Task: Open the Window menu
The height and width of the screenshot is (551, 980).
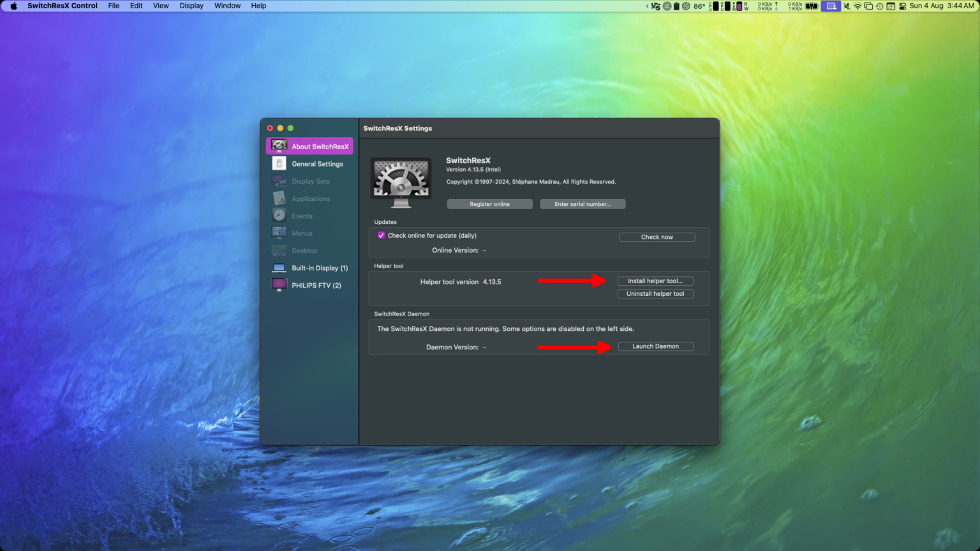Action: (227, 6)
